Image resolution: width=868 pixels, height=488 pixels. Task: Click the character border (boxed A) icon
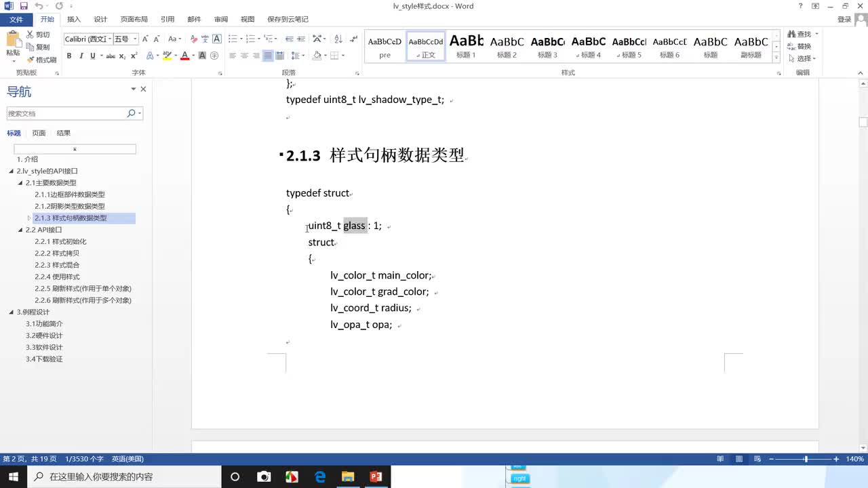coord(217,39)
